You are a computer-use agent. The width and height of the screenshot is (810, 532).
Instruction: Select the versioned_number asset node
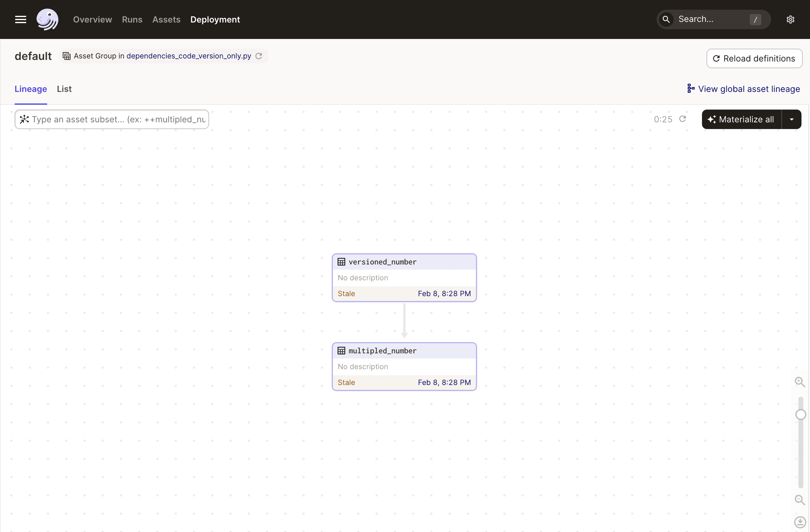(404, 278)
